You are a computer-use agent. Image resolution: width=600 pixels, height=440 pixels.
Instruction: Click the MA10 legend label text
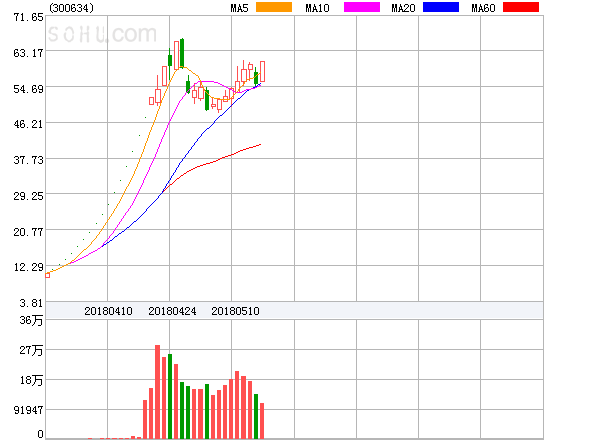coord(317,8)
